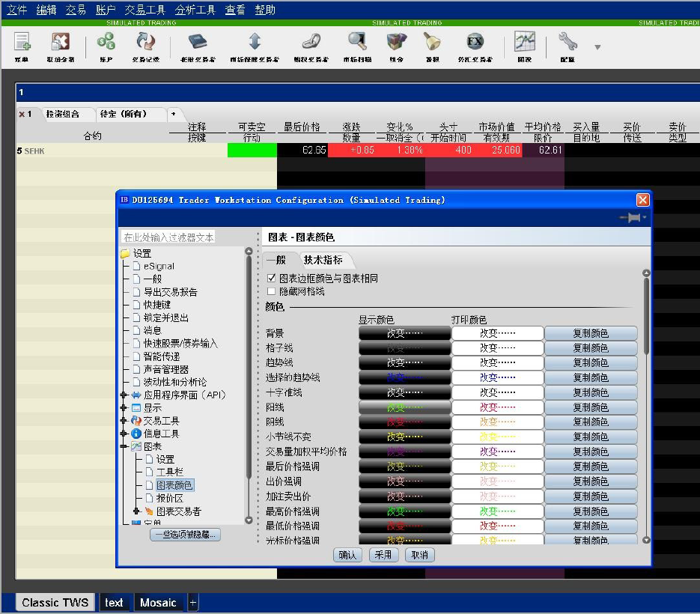Switch to the 投资组合 tab
Viewport: 700px width, 614px height.
pos(63,115)
